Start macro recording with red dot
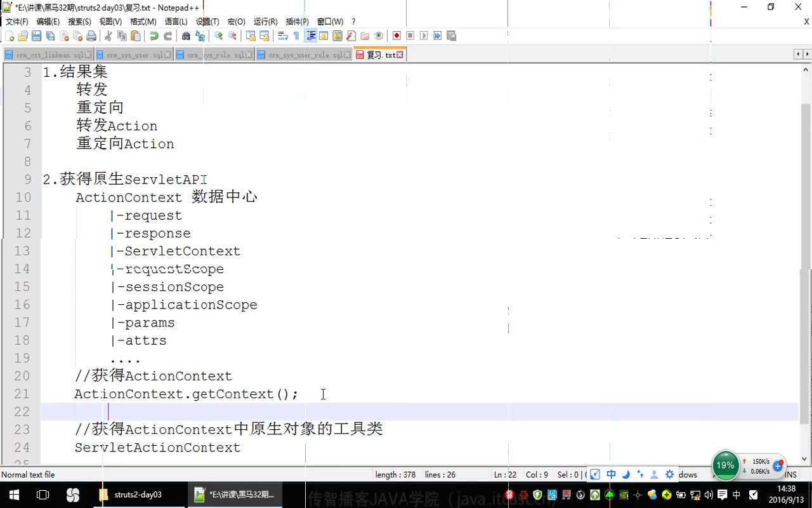 (396, 36)
